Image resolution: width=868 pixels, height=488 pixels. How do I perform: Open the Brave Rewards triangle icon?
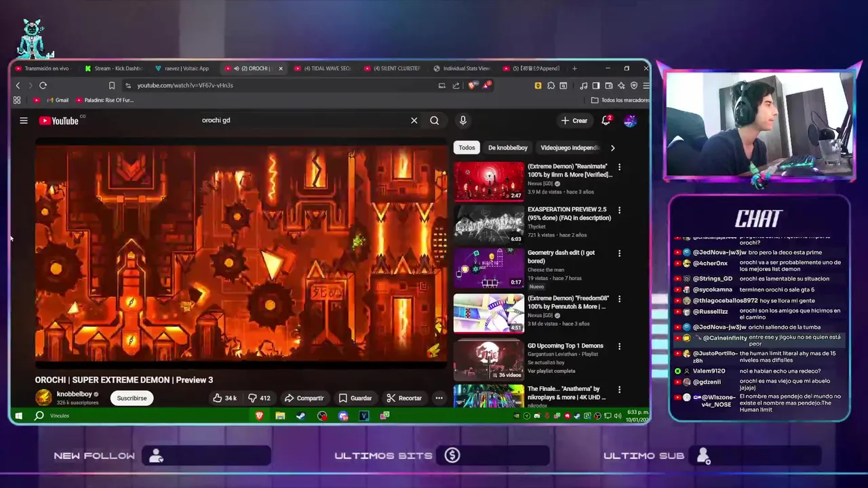click(487, 85)
